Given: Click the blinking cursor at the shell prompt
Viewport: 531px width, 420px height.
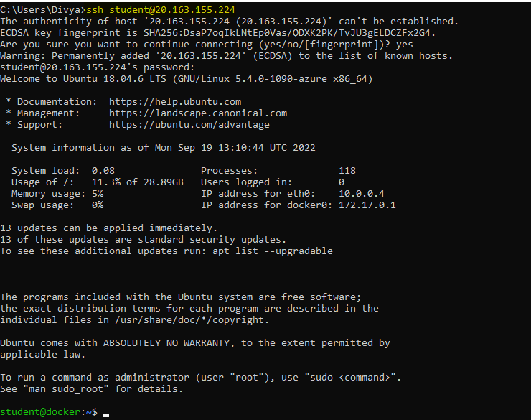Looking at the screenshot, I should click(106, 414).
